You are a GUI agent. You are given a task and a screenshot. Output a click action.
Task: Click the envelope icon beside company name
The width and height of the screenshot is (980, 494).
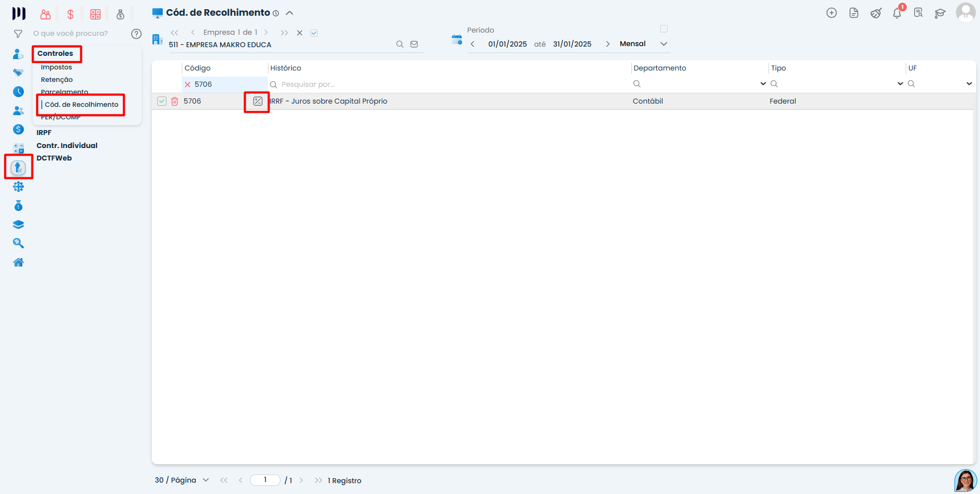point(414,44)
